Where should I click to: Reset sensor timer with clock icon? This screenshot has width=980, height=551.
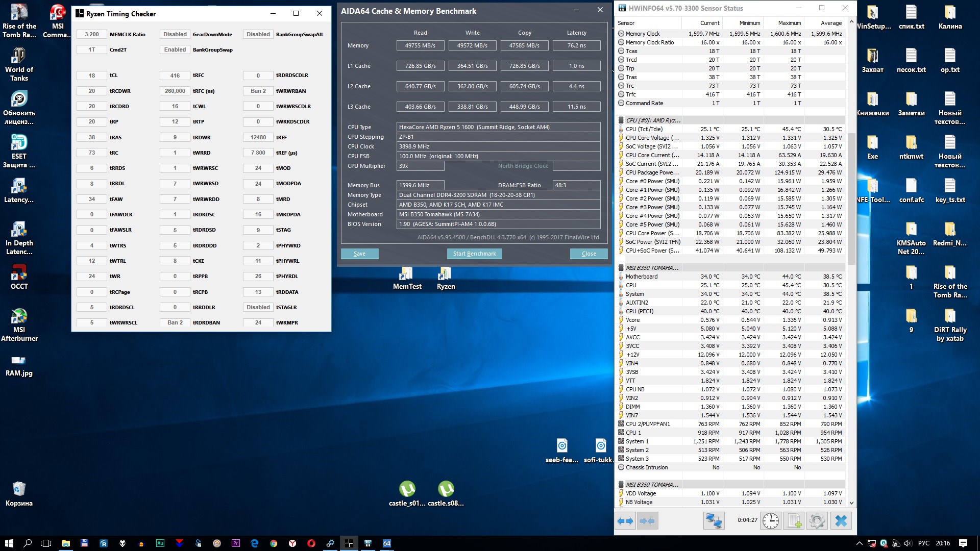[770, 521]
